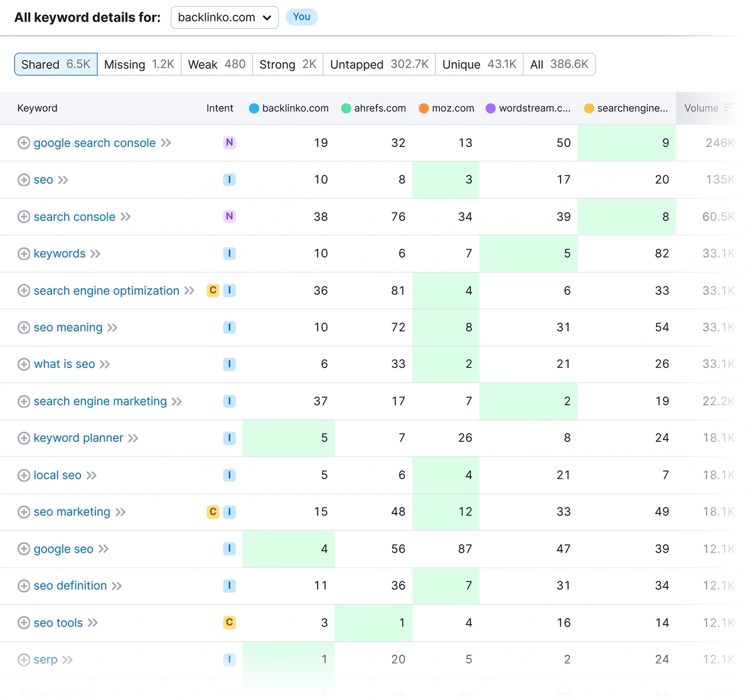Open the google seo keyword link
Viewport: 753px width, 700px height.
click(63, 549)
